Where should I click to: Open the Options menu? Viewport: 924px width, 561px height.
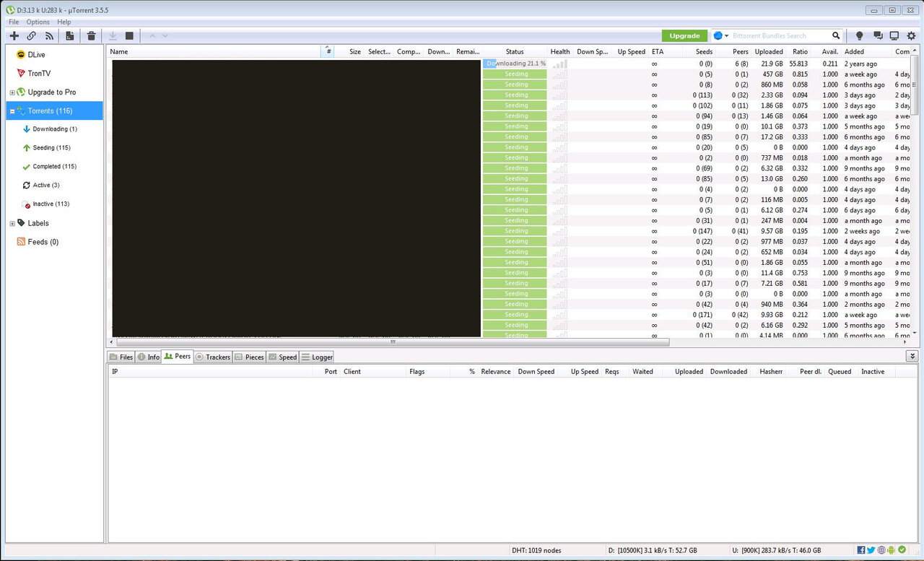click(38, 22)
